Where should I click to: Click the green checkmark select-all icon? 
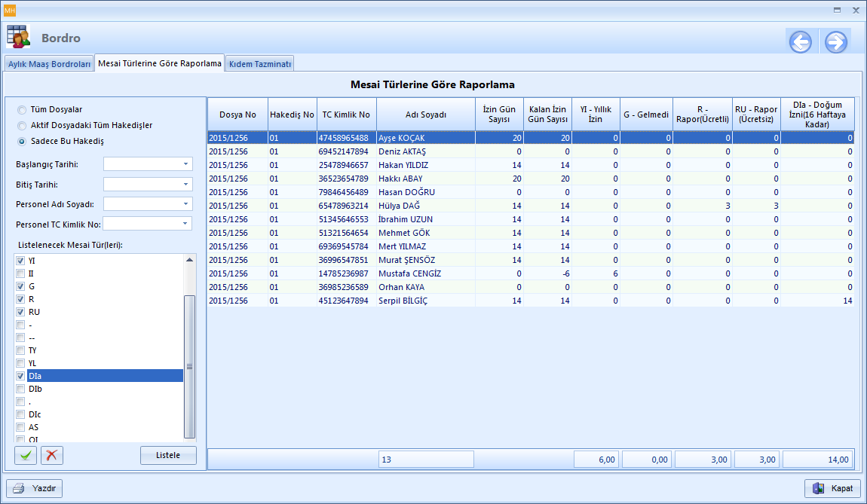click(x=26, y=455)
